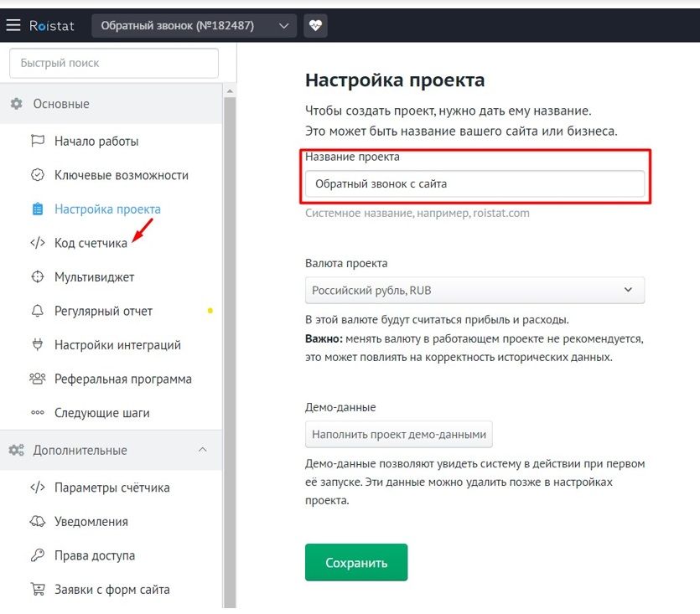Click the checkmark icon for Ключевые возможности

pos(38,175)
